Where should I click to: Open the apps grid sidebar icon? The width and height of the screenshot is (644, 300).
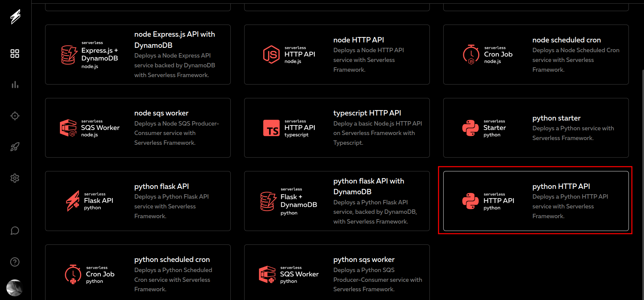(x=15, y=54)
